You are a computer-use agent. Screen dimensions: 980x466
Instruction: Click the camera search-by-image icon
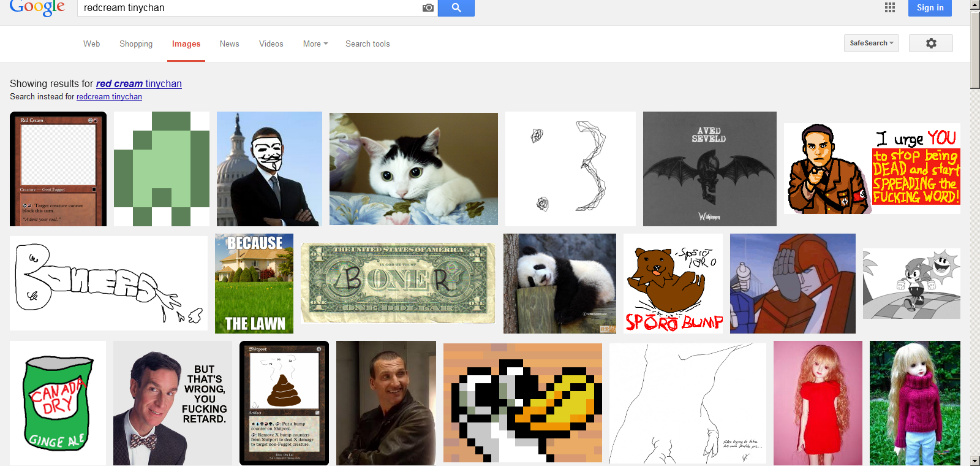[428, 8]
